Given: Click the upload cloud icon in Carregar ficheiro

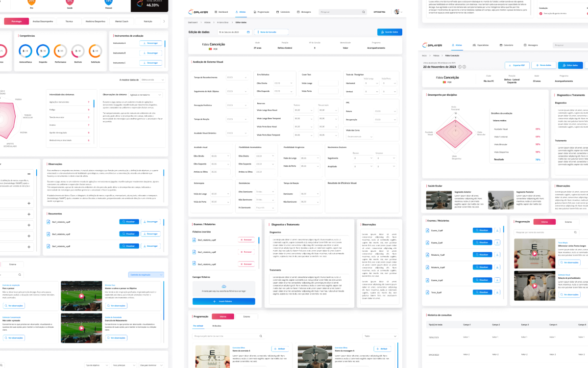Looking at the screenshot, I should (x=224, y=286).
